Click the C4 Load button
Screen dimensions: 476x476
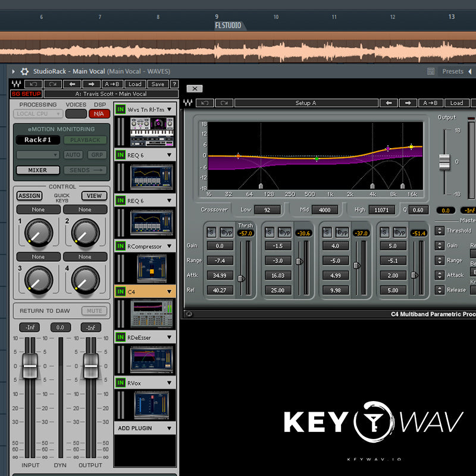click(456, 103)
